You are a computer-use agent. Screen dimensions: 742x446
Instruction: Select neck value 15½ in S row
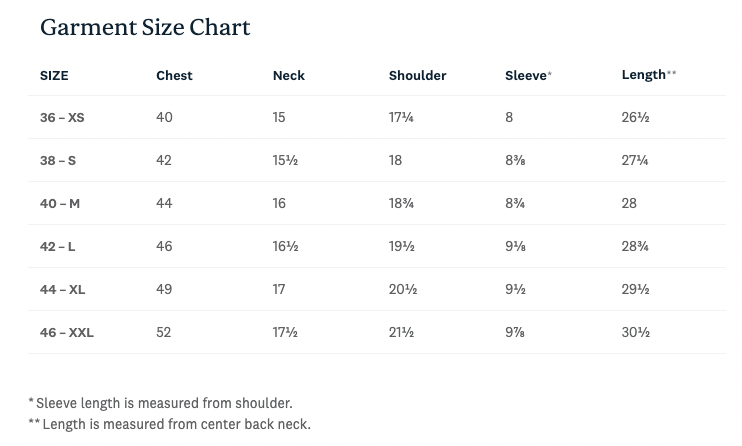point(285,161)
